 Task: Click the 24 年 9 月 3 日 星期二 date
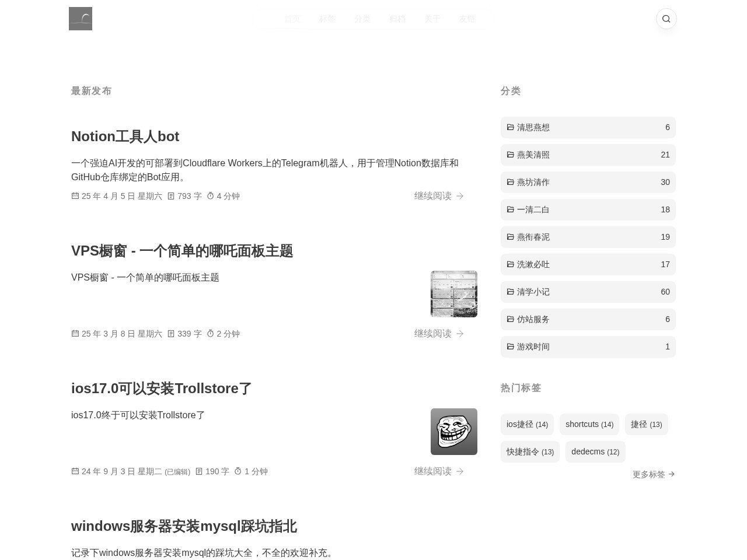[122, 471]
